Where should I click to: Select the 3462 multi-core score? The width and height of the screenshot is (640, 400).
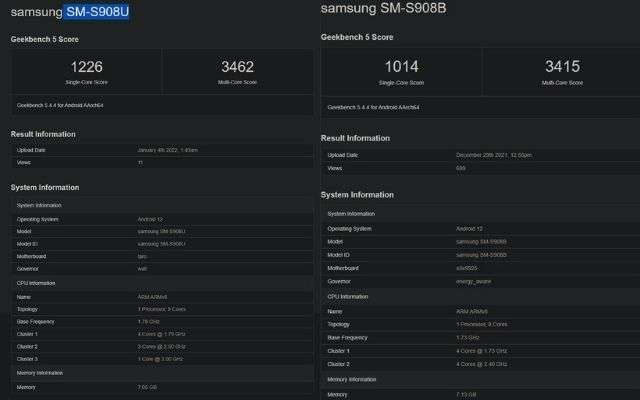click(x=238, y=67)
